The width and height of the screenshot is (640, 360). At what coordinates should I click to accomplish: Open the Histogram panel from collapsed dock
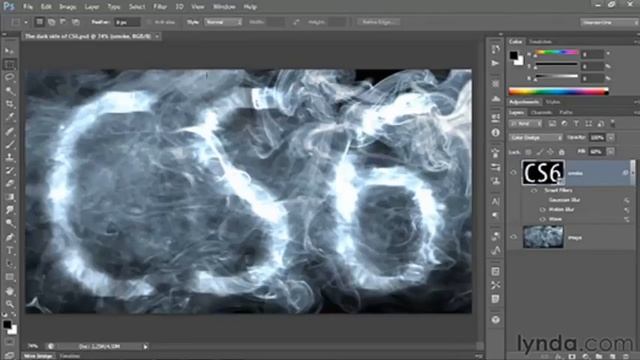[496, 98]
